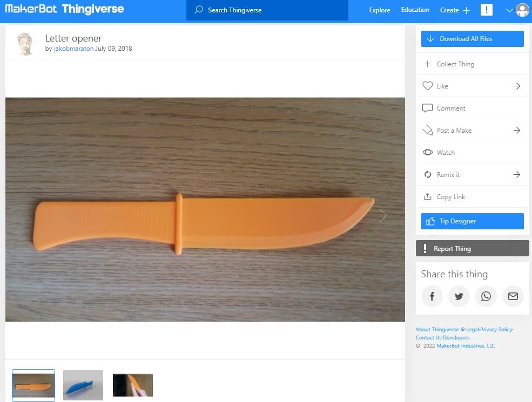Open the Create menu
Viewport: 532px width, 402px height.
pos(454,10)
